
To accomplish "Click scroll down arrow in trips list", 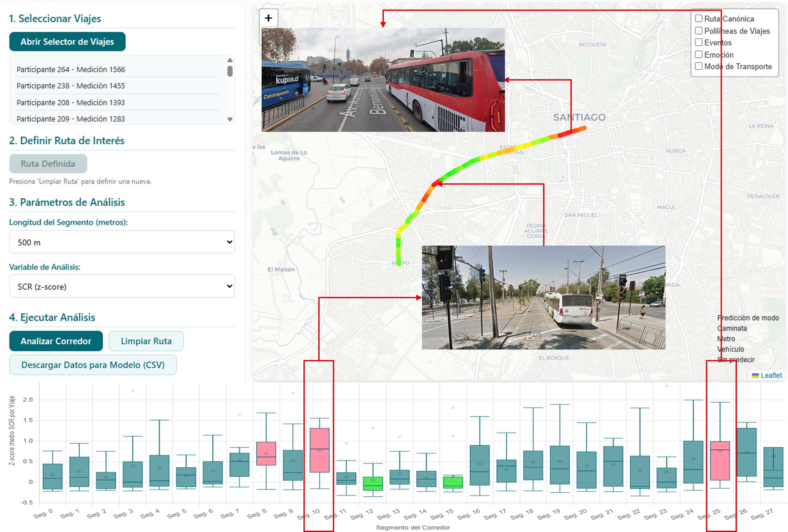I will (x=230, y=119).
